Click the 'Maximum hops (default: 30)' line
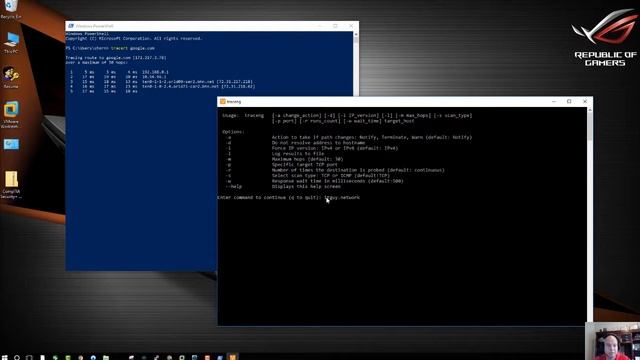 tap(307, 159)
